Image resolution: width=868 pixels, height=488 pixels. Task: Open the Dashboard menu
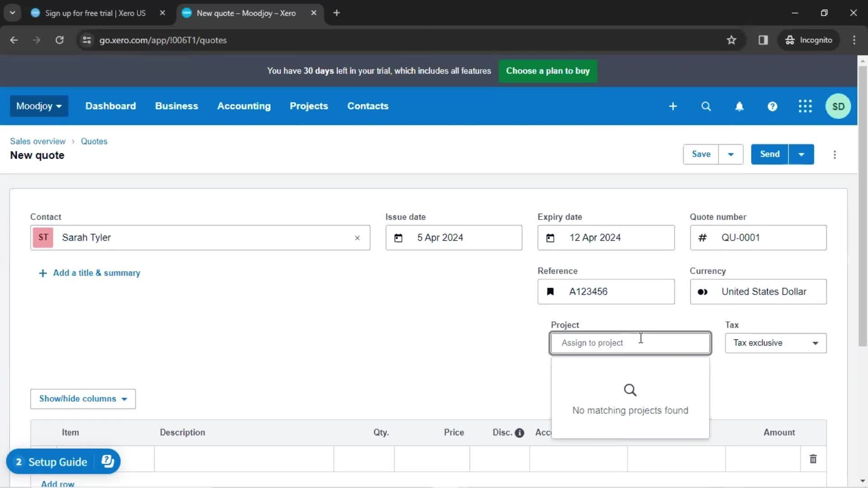click(x=110, y=106)
